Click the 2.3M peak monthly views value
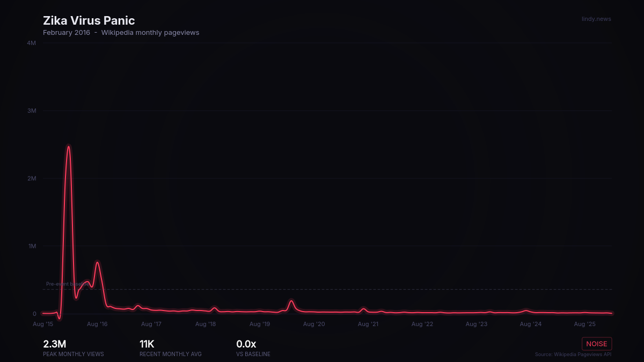The image size is (644, 362). (55, 344)
